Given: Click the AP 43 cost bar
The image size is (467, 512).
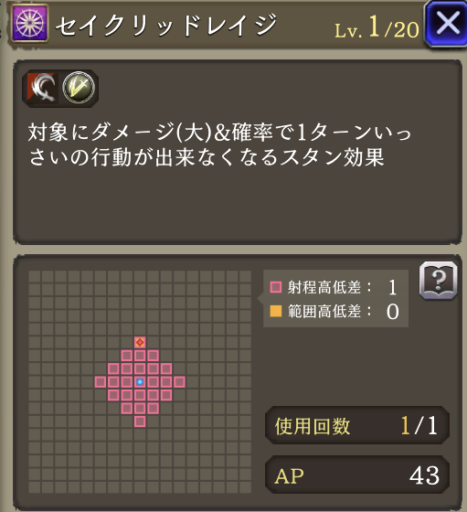Looking at the screenshot, I should [357, 475].
